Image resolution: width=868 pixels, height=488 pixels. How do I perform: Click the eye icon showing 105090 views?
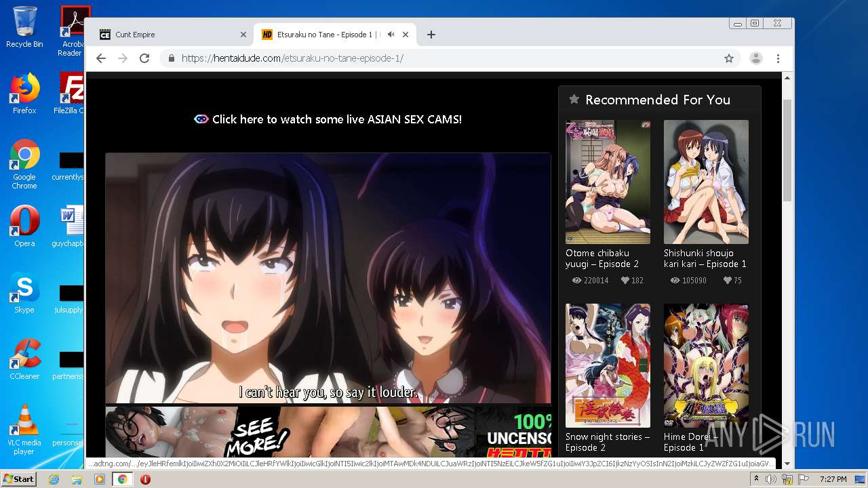tap(675, 280)
